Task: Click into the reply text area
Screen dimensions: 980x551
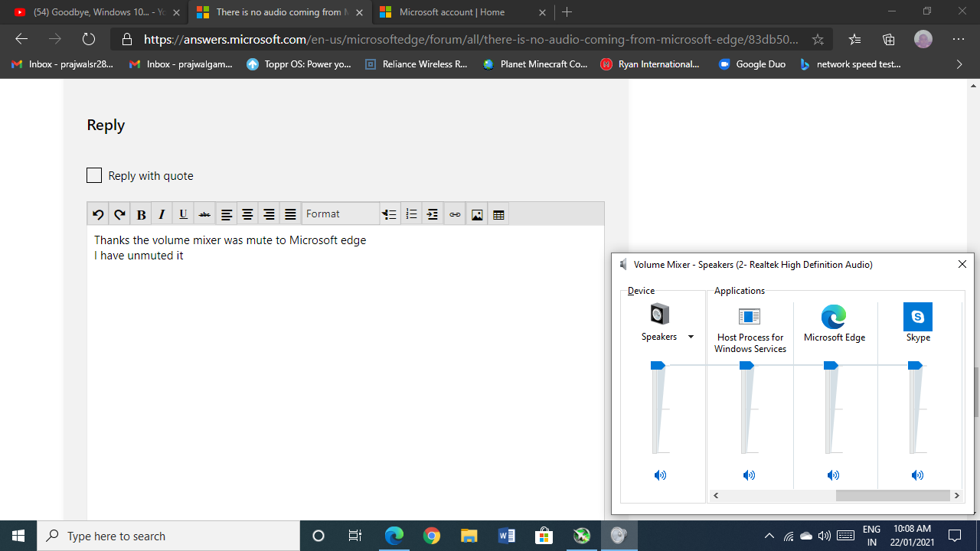Action: [x=345, y=374]
